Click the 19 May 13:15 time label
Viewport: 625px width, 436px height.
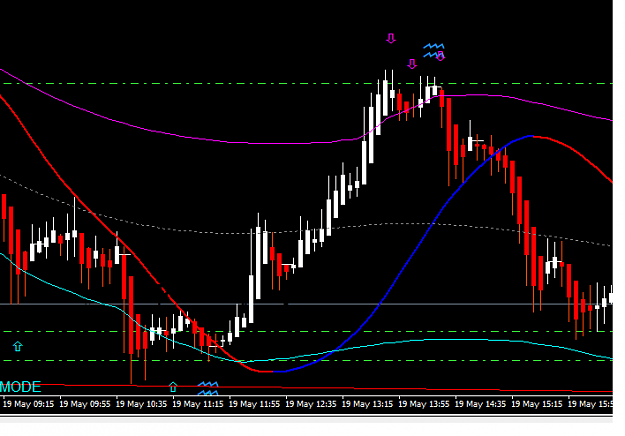pyautogui.click(x=368, y=404)
